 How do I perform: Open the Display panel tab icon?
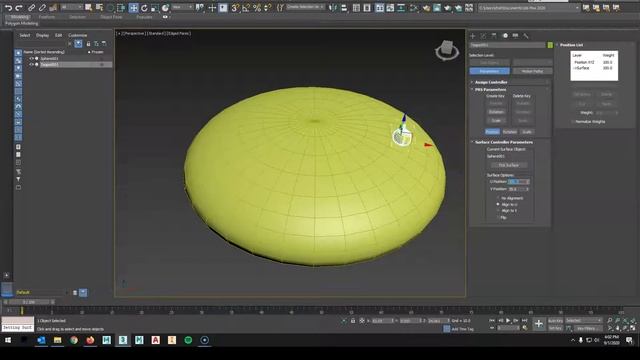pyautogui.click(x=515, y=36)
